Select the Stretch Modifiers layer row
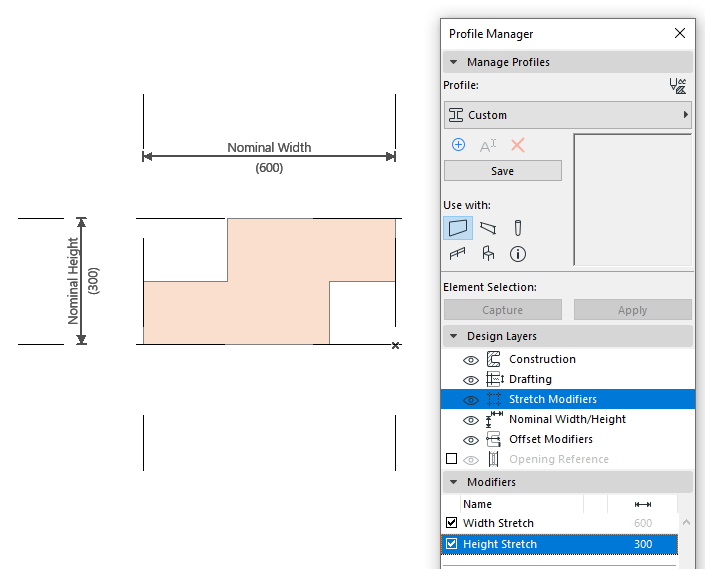 tap(568, 399)
